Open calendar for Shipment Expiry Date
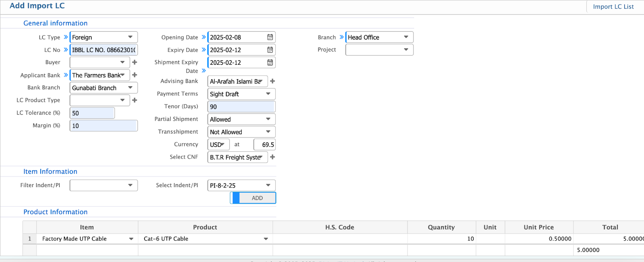644x262 pixels. tap(270, 62)
